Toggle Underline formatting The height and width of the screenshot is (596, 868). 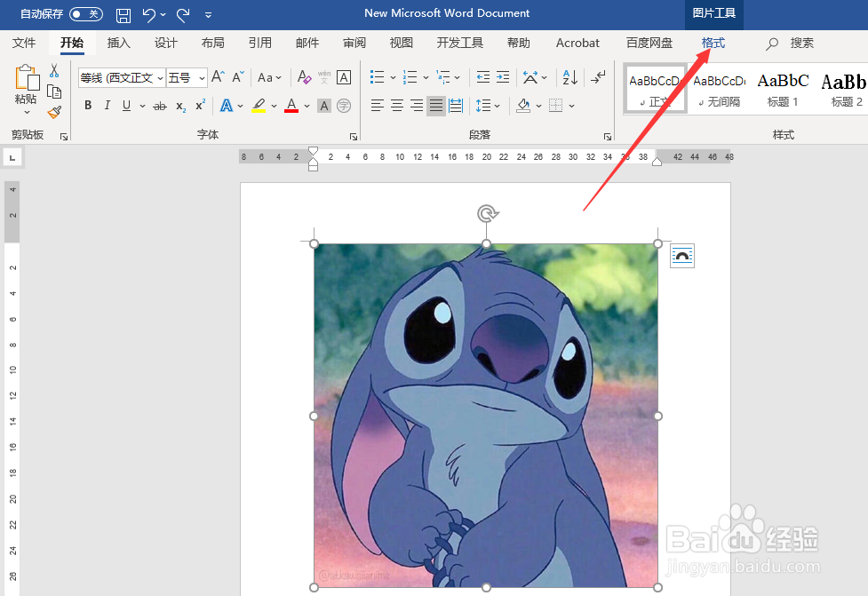tap(127, 105)
